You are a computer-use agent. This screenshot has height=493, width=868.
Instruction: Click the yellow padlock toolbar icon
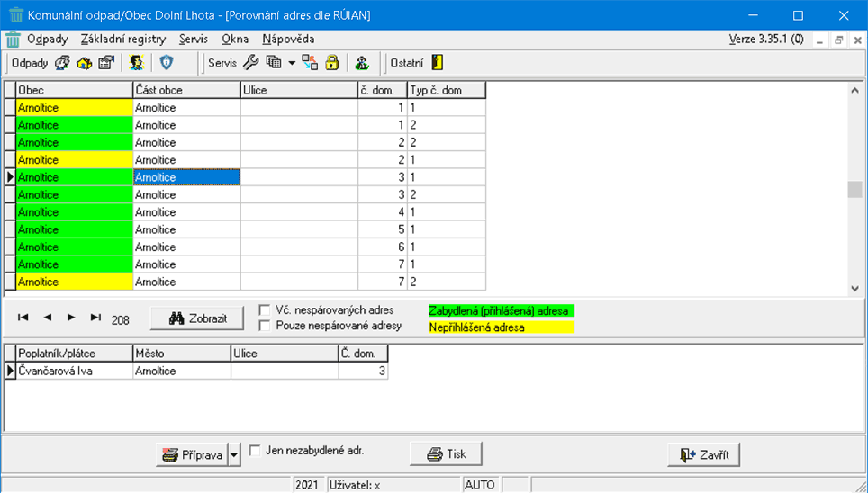pos(331,63)
